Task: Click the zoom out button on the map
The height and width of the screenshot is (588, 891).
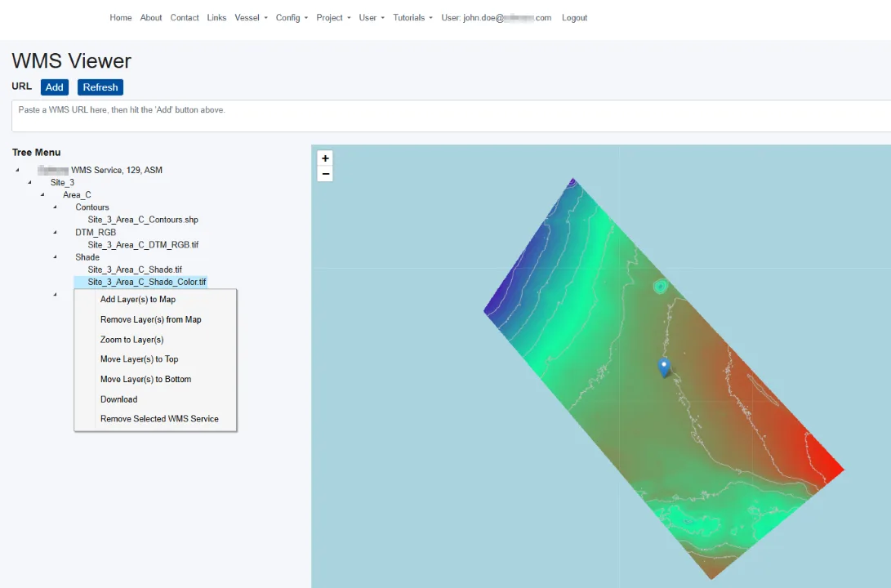Action: (324, 173)
